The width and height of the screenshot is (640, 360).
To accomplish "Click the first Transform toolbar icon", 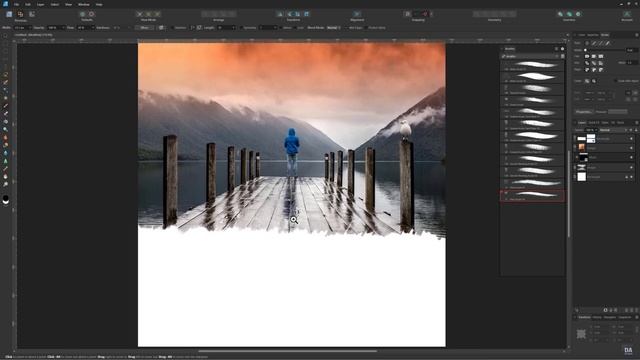I will [280, 14].
